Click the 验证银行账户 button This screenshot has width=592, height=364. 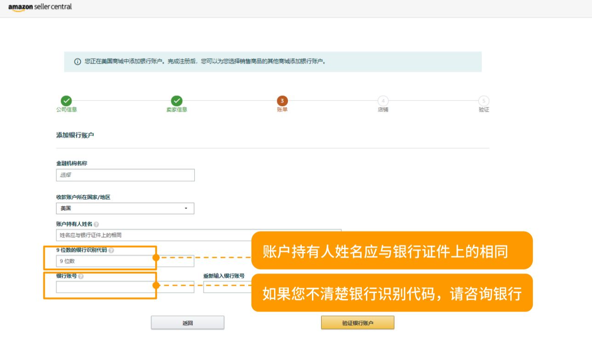(359, 322)
